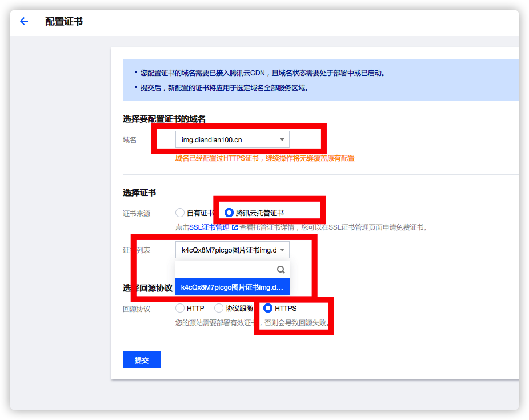Choose the 协议跟随 radio option

219,309
